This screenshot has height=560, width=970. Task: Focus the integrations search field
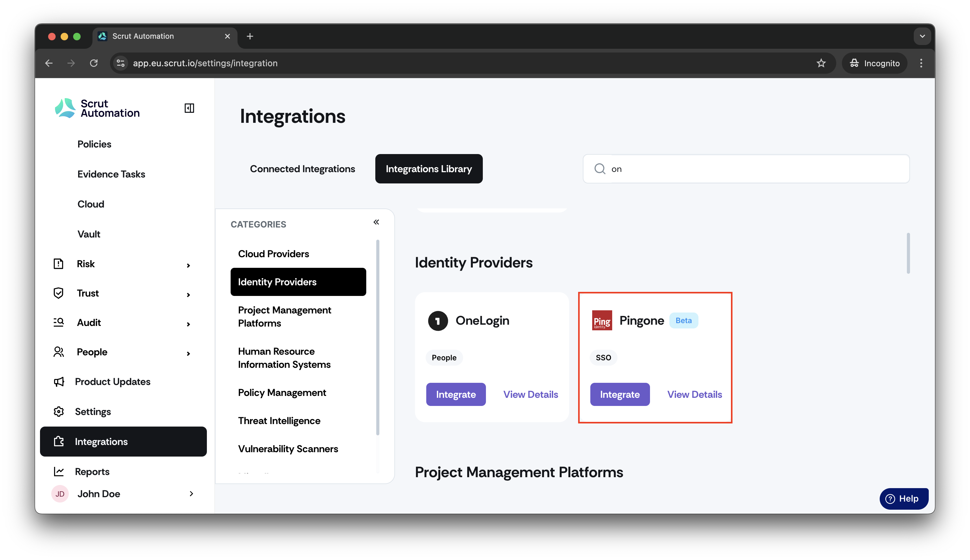click(x=746, y=169)
